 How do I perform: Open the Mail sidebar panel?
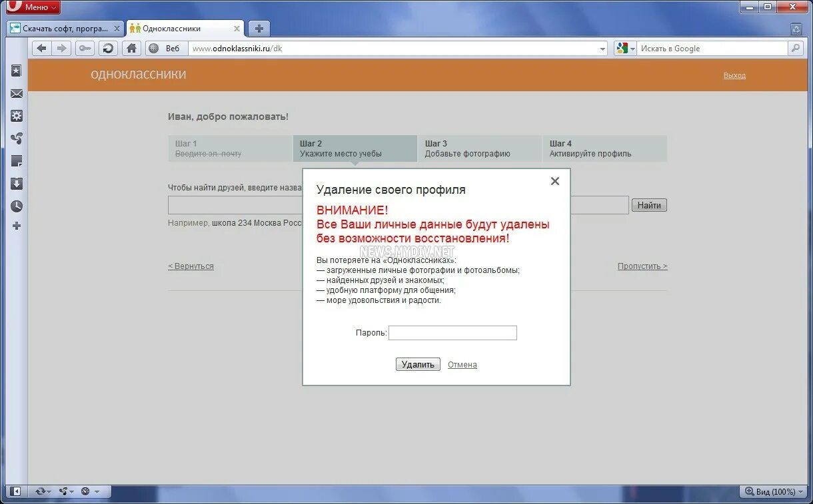[17, 94]
